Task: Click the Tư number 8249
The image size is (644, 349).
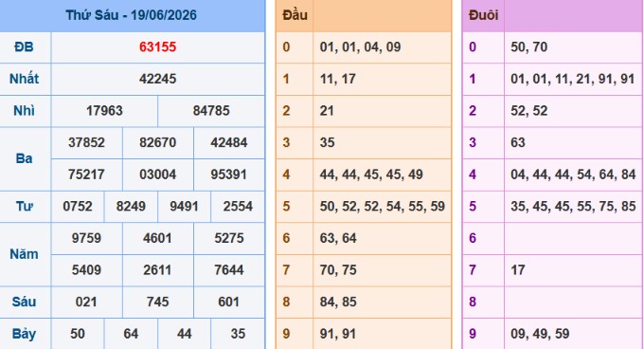Action: 131,207
